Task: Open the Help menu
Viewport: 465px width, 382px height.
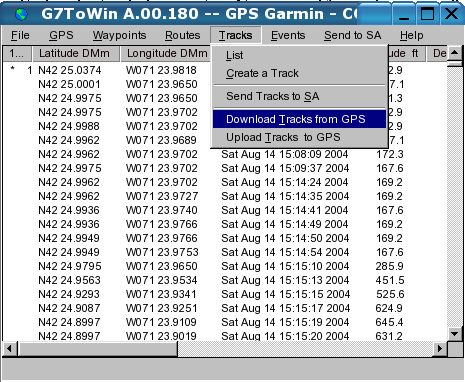Action: tap(412, 35)
